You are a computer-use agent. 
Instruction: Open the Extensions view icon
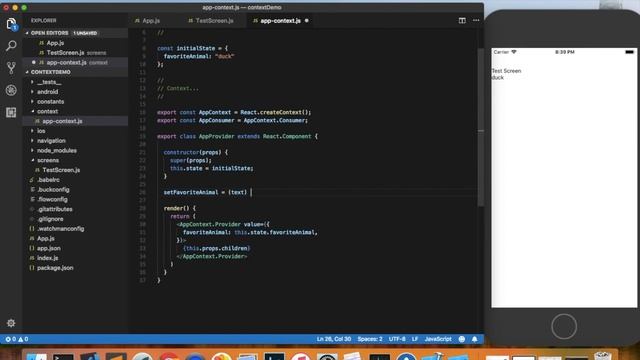point(11,112)
